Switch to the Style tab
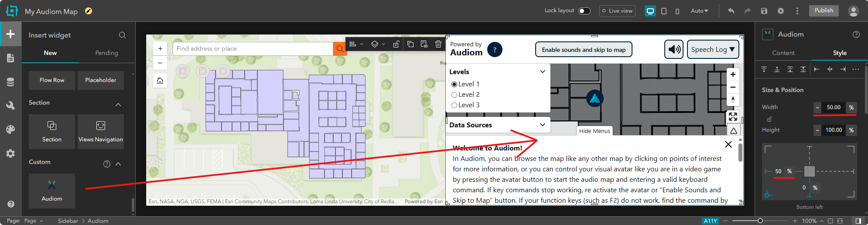Screen dimensions: 868x225 tap(840, 53)
